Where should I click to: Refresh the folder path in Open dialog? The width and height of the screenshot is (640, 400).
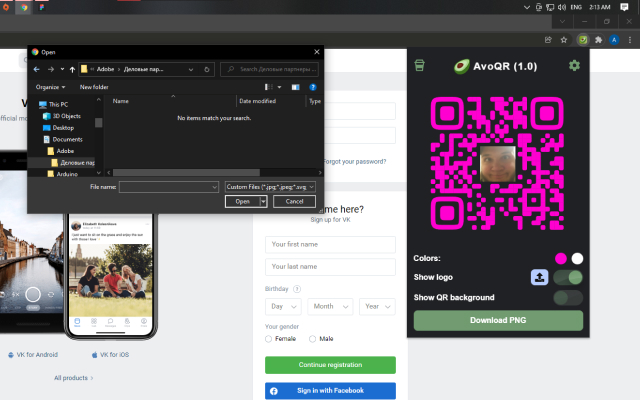coord(207,69)
